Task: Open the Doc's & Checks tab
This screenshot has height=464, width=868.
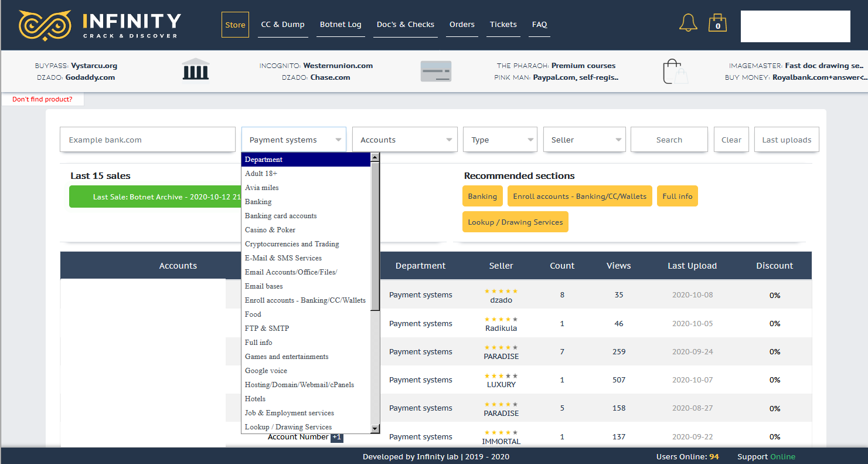Action: coord(406,25)
